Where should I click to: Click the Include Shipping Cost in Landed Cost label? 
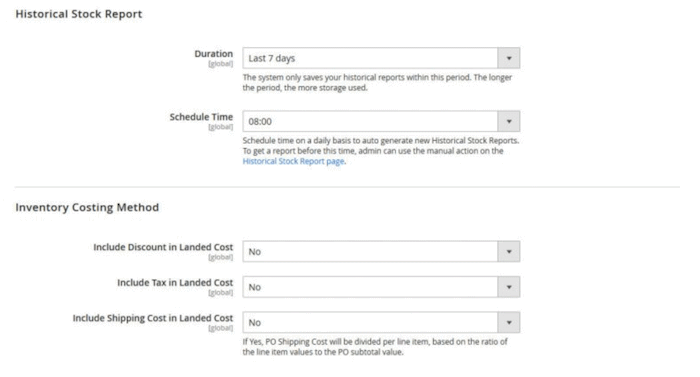[153, 318]
